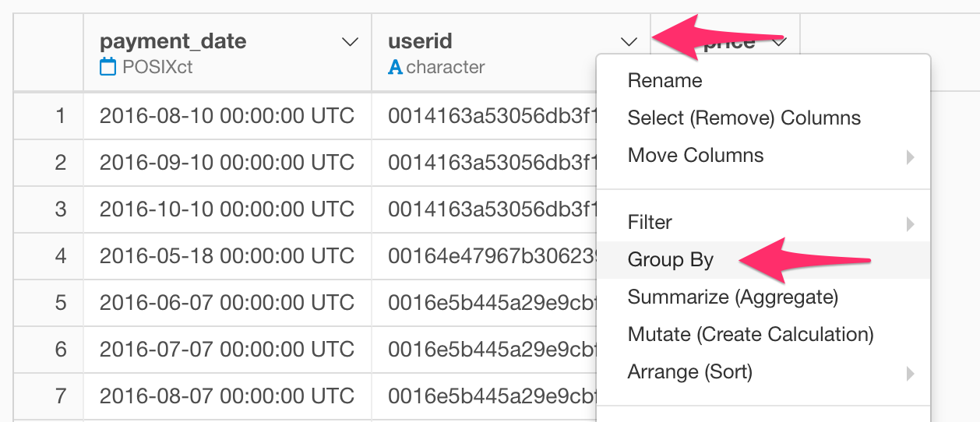Viewport: 980px width, 422px height.
Task: Click the character type 'A' icon
Action: click(395, 67)
